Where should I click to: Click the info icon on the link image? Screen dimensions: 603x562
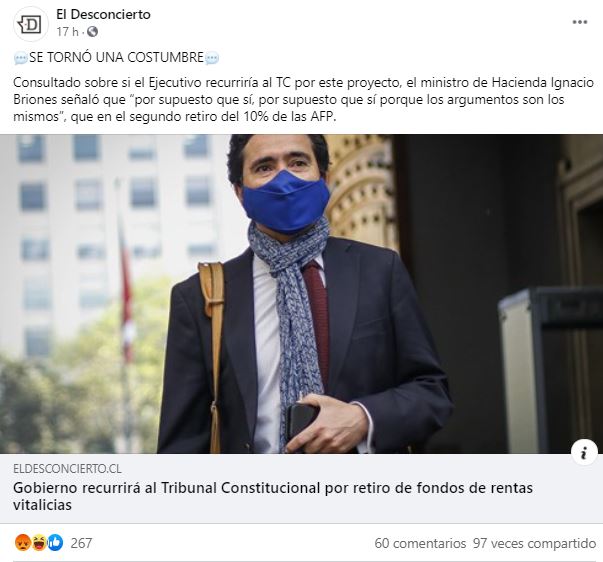(584, 452)
